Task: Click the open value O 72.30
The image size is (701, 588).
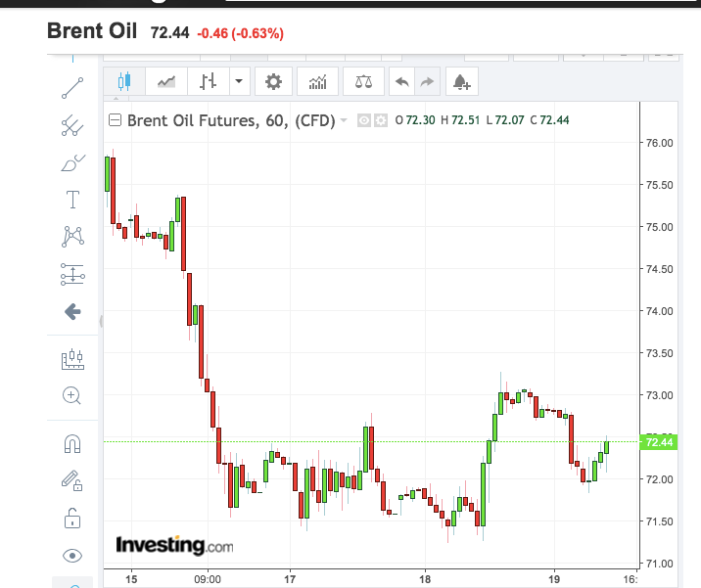Action: (415, 120)
